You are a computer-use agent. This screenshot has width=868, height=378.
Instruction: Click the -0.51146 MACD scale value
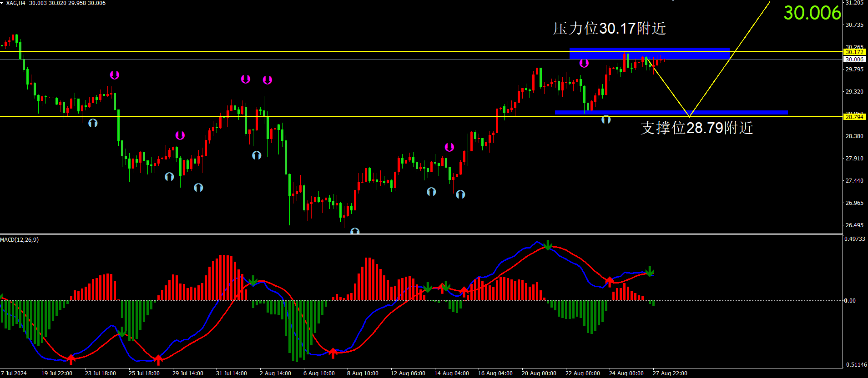tap(855, 365)
